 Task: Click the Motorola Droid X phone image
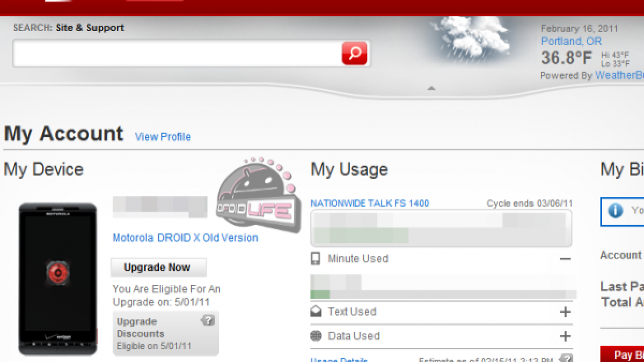pos(57,279)
